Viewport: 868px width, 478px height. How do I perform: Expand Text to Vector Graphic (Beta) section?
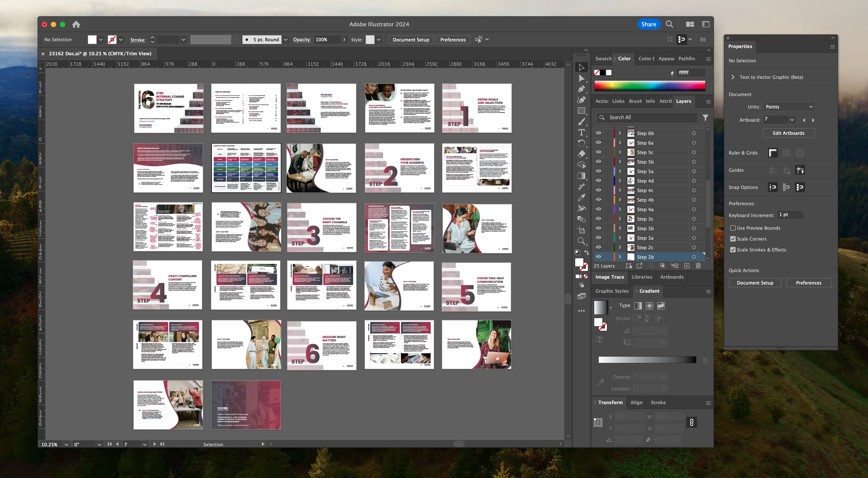tap(733, 77)
